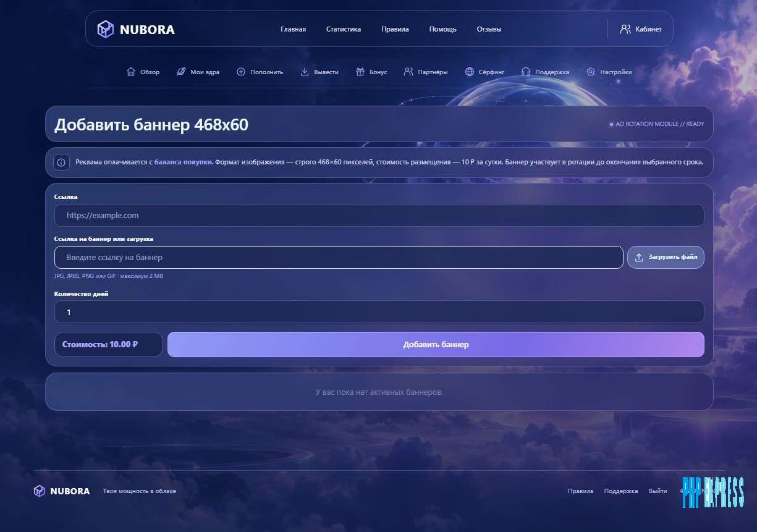
Task: Click the download arrow Вывести icon
Action: (305, 72)
